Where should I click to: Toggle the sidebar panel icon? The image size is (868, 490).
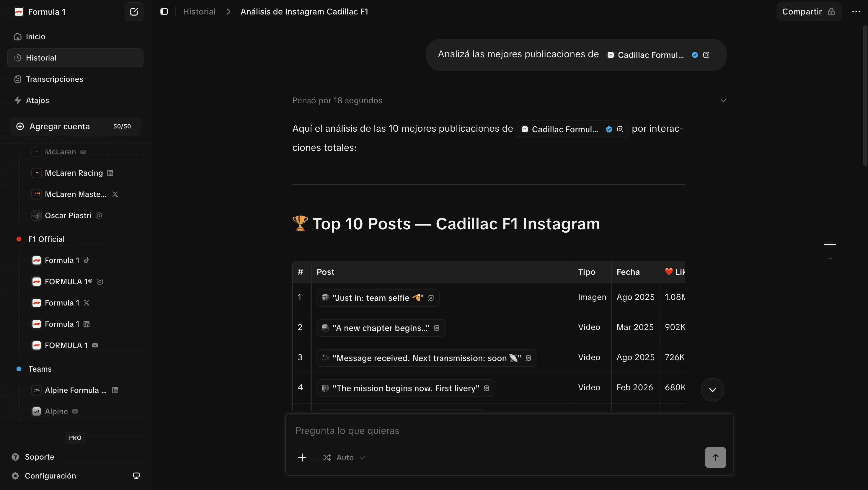[164, 12]
